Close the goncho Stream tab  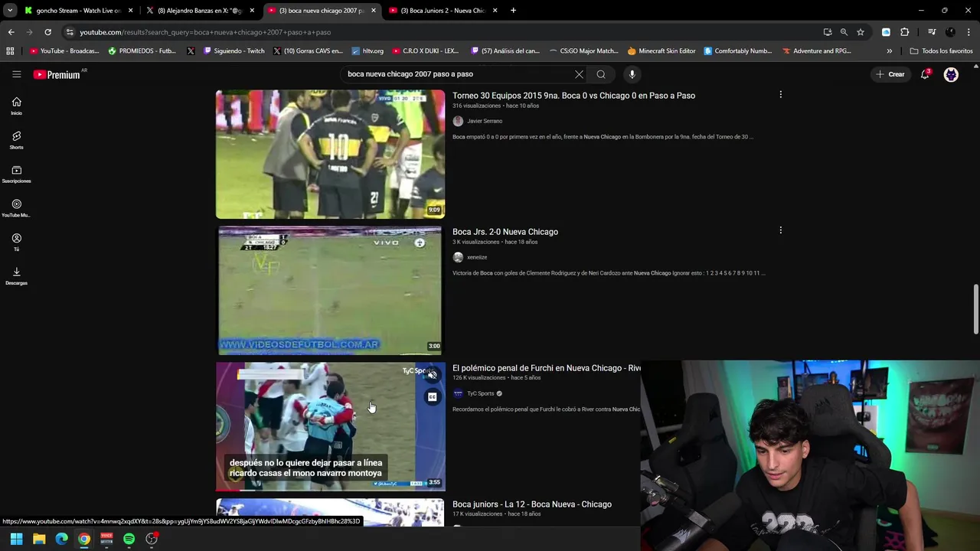130,11
